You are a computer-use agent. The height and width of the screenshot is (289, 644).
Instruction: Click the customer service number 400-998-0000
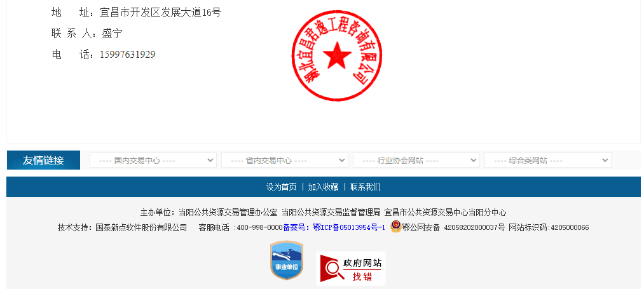[259, 227]
